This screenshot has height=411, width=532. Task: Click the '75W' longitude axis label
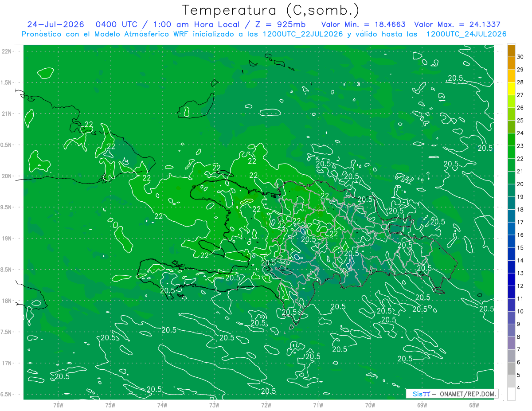pos(110,404)
